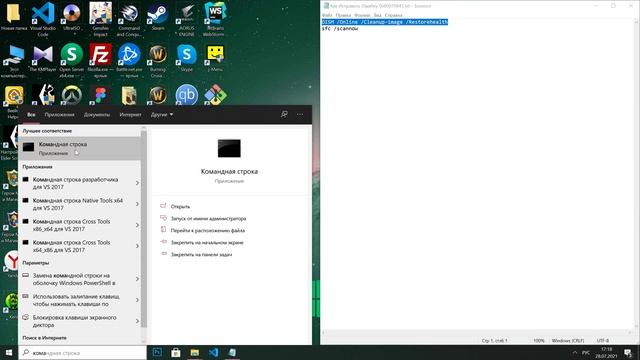Click the "sfc /scannow" line in Notepad
The height and width of the screenshot is (360, 640).
pyautogui.click(x=340, y=29)
